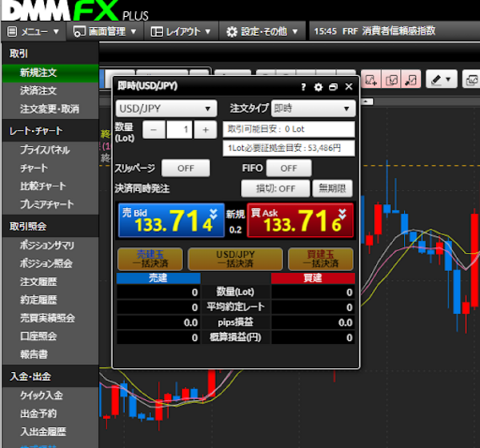Open the 画面管理 dropdown
The width and height of the screenshot is (480, 448).
click(x=105, y=31)
